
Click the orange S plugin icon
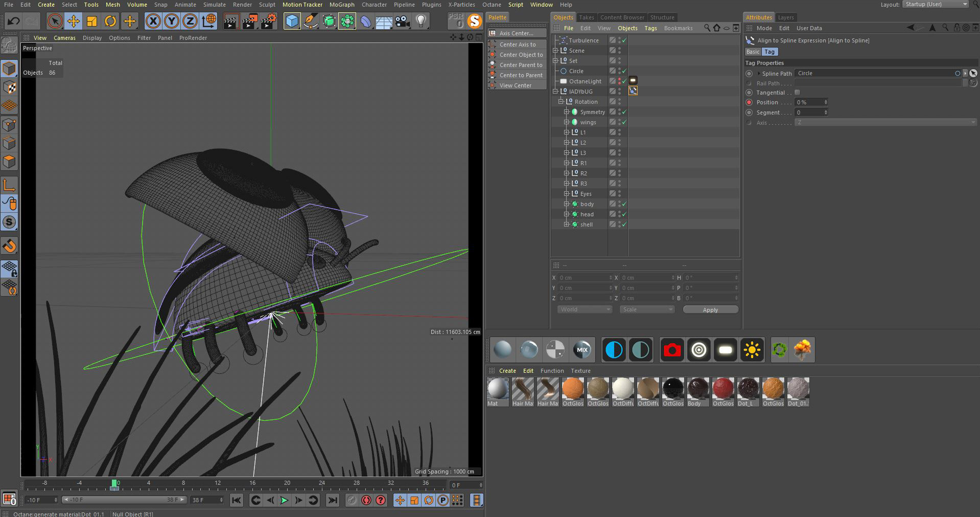pyautogui.click(x=475, y=21)
